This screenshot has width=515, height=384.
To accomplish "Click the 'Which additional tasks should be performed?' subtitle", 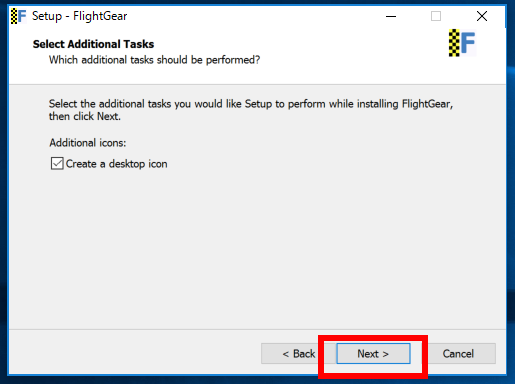I will (x=154, y=60).
